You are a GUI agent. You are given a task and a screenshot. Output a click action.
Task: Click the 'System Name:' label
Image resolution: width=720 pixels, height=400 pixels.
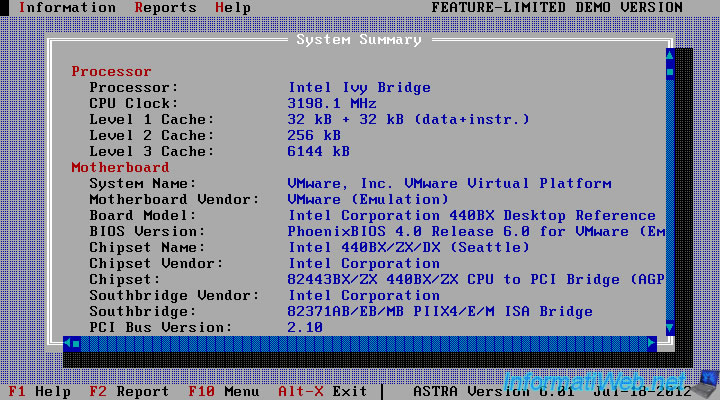(x=143, y=184)
